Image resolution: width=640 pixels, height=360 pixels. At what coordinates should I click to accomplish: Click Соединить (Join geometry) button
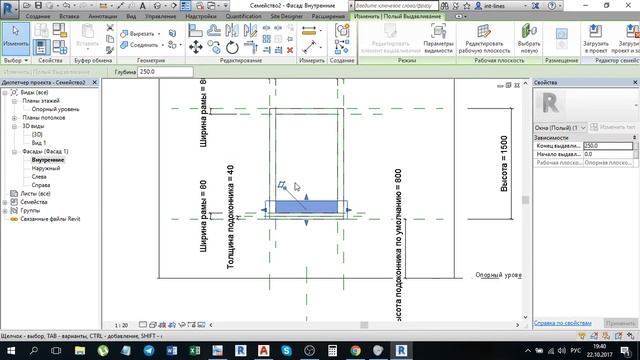click(x=139, y=45)
